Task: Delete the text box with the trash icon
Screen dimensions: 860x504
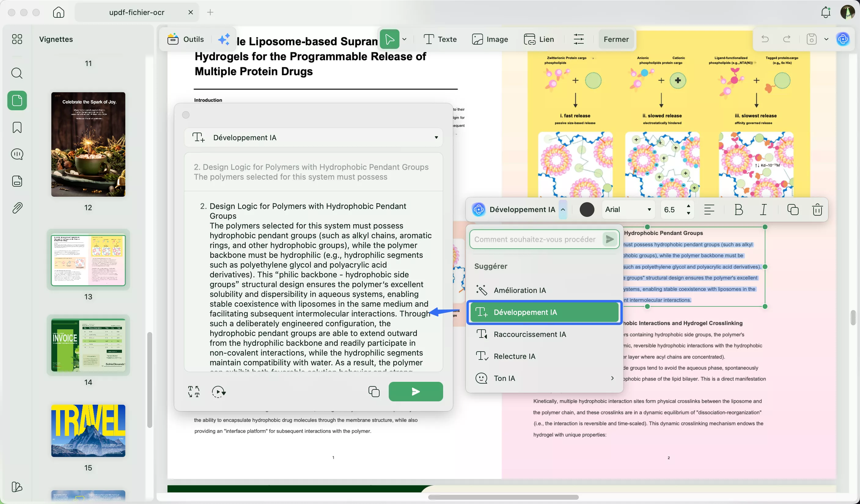Action: (817, 209)
